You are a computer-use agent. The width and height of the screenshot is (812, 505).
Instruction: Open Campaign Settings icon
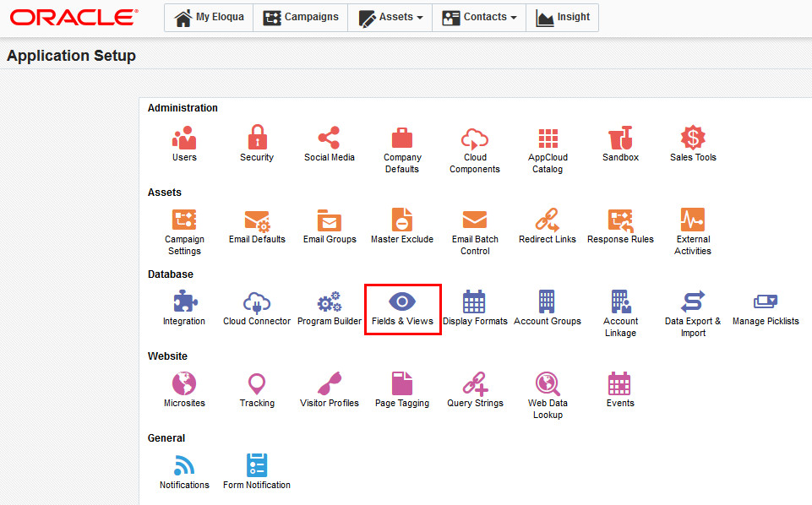coord(184,220)
